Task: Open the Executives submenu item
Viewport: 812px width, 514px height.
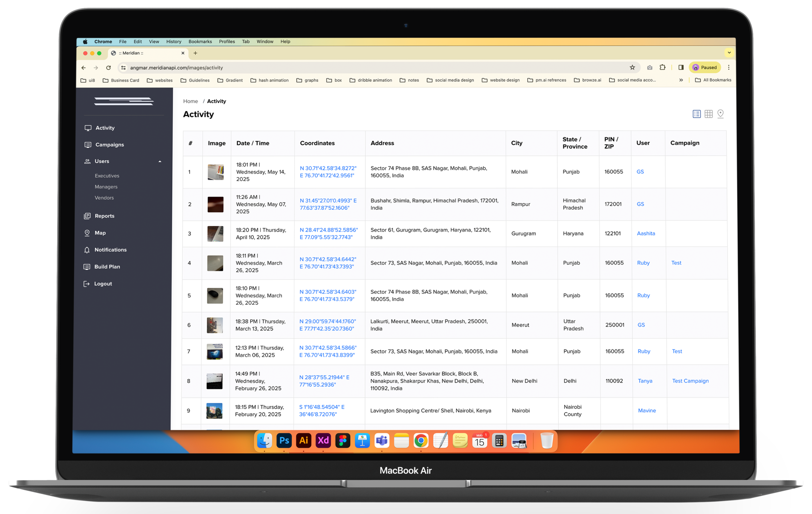Action: coord(107,176)
